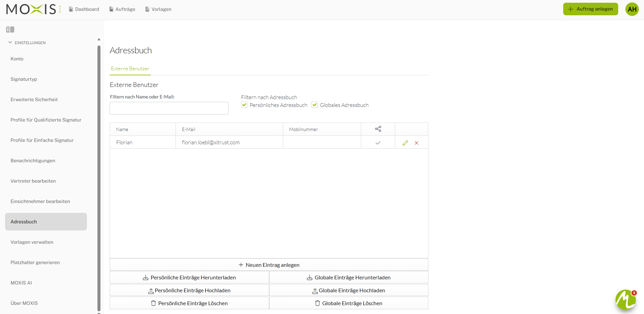Focus the name or e-mail filter field
Screen dimensions: 644x314
[x=169, y=108]
